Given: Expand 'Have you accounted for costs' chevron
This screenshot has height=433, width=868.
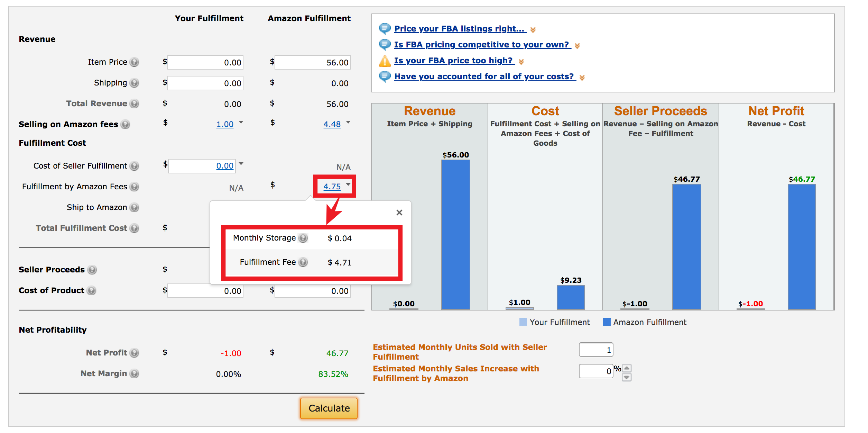Looking at the screenshot, I should point(582,78).
